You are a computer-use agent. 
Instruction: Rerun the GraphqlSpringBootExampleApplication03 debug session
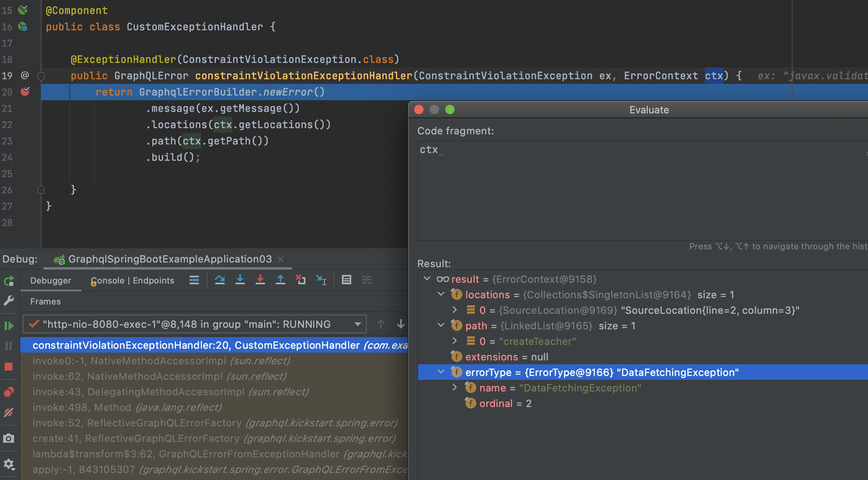[9, 281]
